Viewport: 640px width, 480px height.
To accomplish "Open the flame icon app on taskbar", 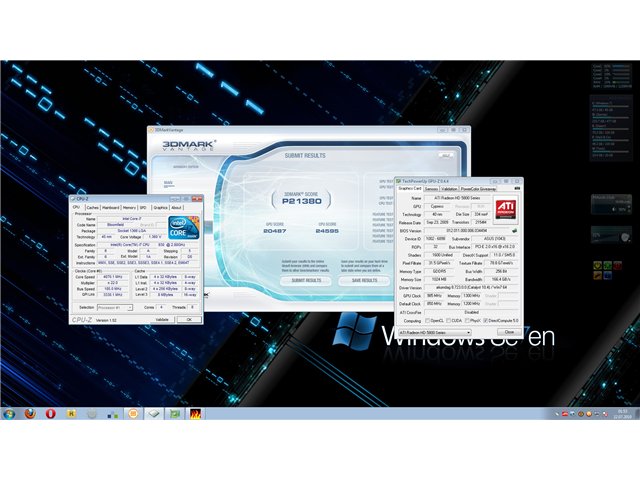I will pyautogui.click(x=196, y=414).
